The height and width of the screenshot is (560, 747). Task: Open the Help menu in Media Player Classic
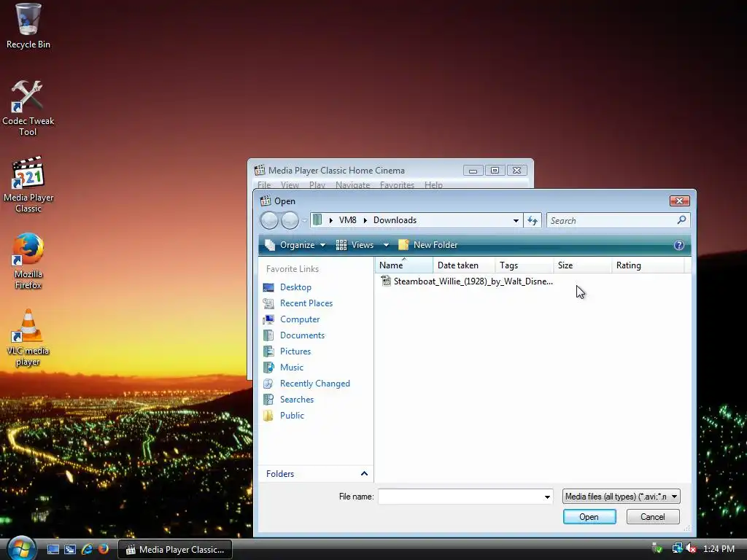click(433, 184)
